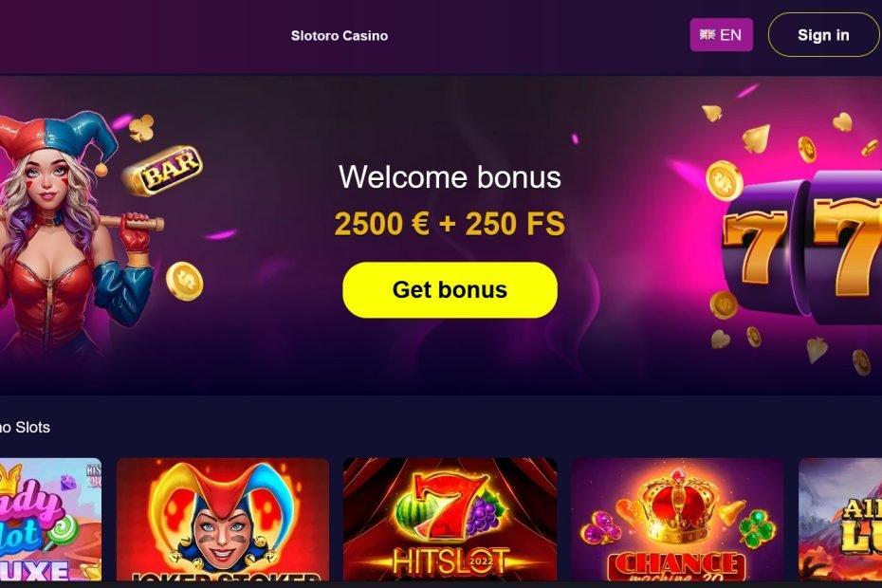Open the Candy Slot Deluxe thumbnail
The image size is (882, 588).
[50, 520]
